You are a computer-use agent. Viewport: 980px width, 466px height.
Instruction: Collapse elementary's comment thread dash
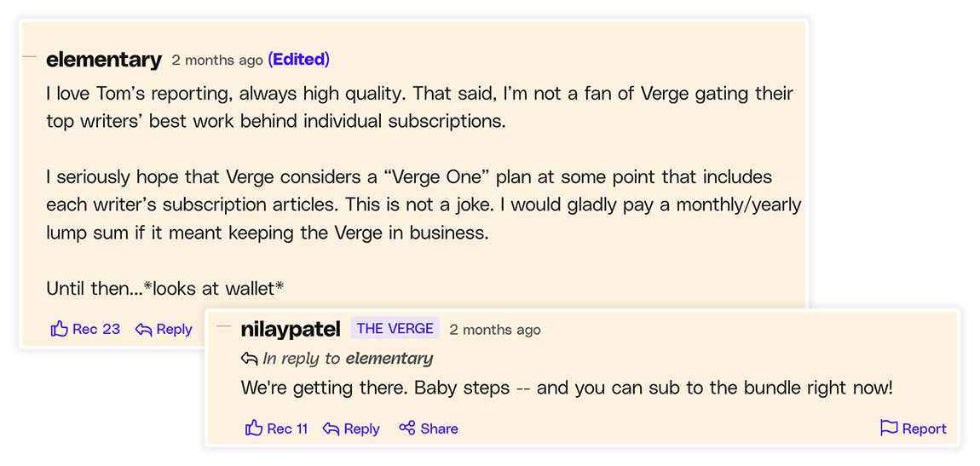pyautogui.click(x=30, y=56)
